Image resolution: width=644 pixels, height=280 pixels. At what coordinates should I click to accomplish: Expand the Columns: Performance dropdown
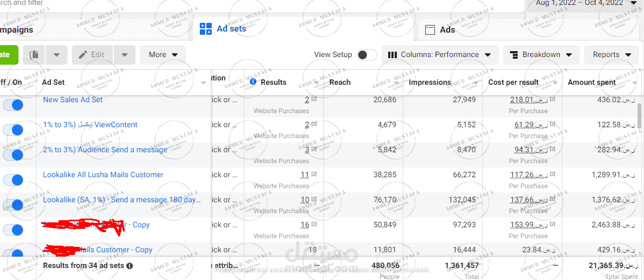440,55
